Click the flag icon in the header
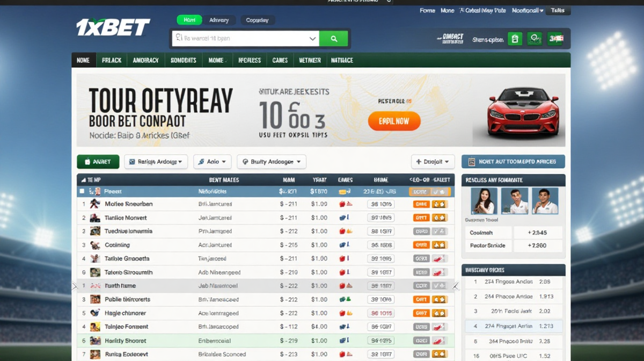 [x=556, y=39]
